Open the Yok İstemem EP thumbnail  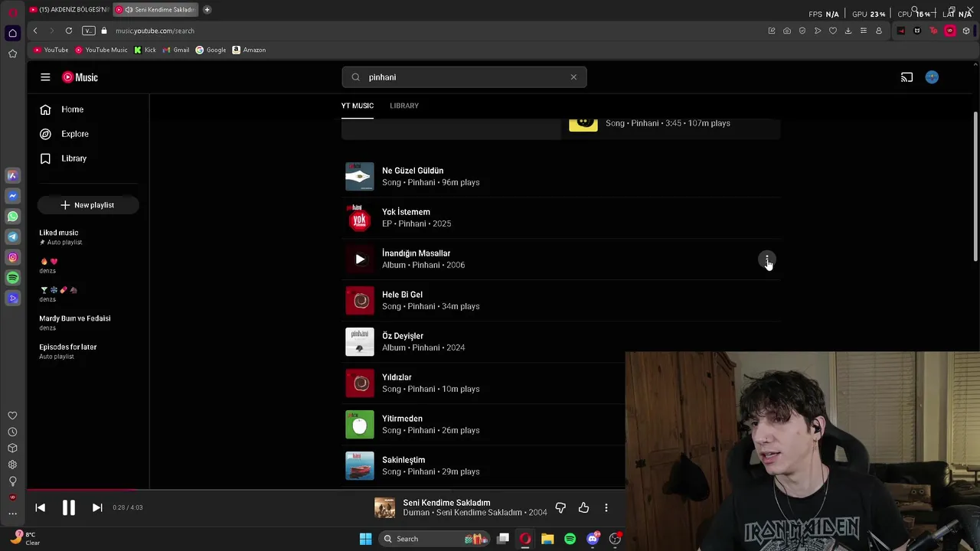tap(360, 218)
